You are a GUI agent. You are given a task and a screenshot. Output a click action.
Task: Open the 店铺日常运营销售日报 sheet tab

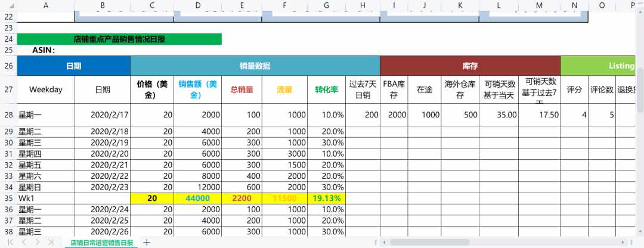pyautogui.click(x=102, y=242)
